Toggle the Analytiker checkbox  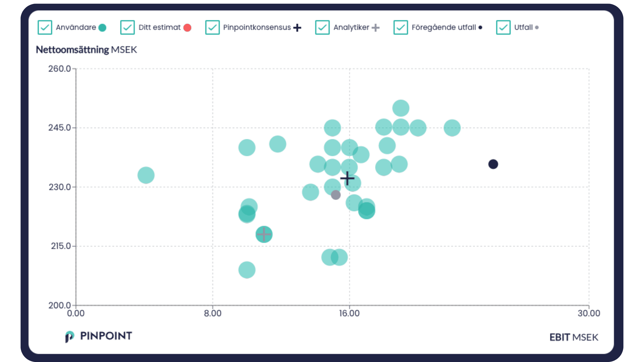(322, 27)
